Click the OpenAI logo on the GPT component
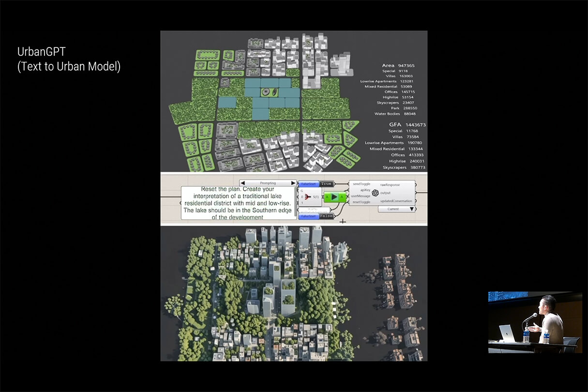 click(375, 193)
